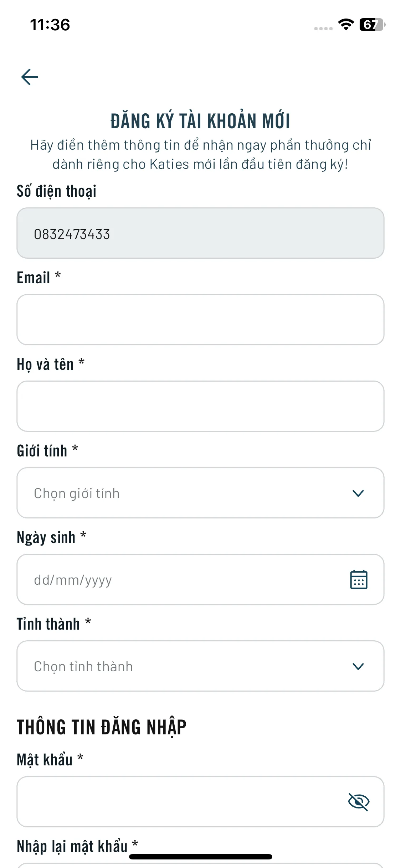Focus the Họ và tên input field
The height and width of the screenshot is (868, 401).
point(200,406)
